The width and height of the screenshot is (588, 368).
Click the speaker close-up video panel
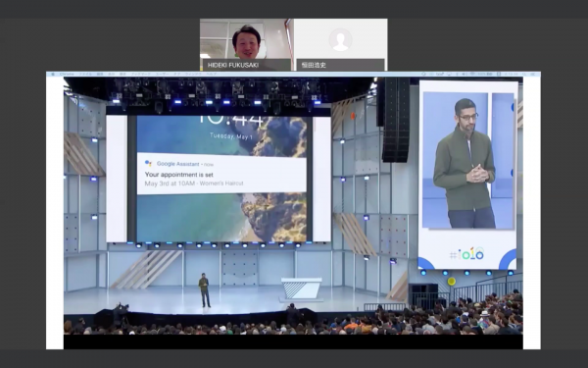pyautogui.click(x=467, y=175)
